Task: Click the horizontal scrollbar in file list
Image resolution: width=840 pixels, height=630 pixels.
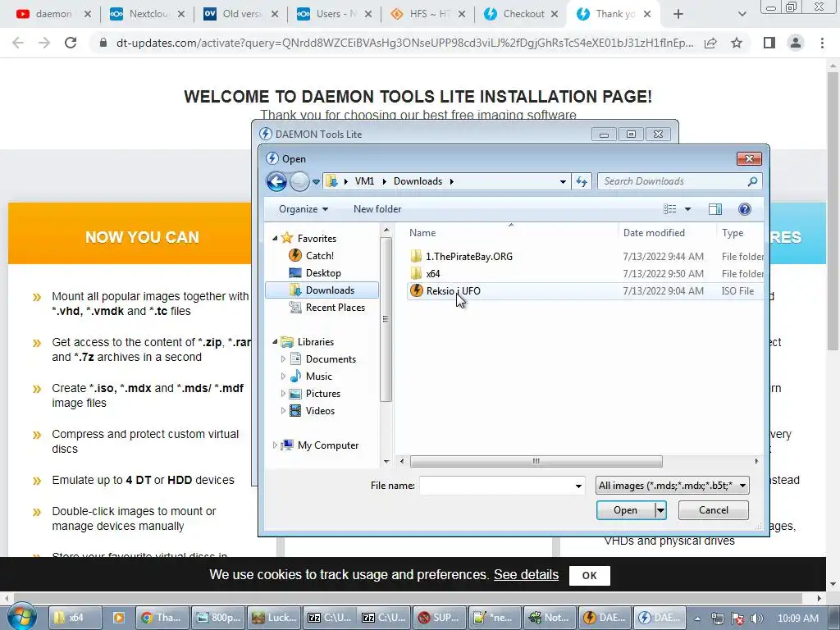Action: click(x=536, y=461)
